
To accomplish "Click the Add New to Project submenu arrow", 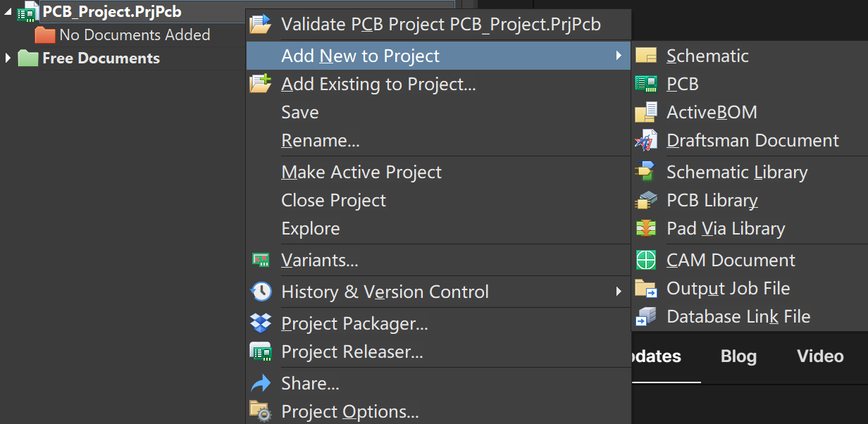I will click(619, 56).
